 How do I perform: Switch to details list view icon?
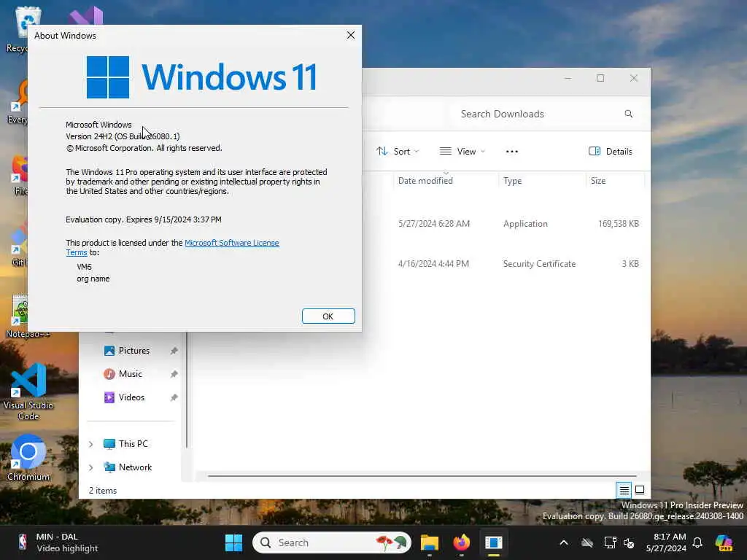[624, 490]
